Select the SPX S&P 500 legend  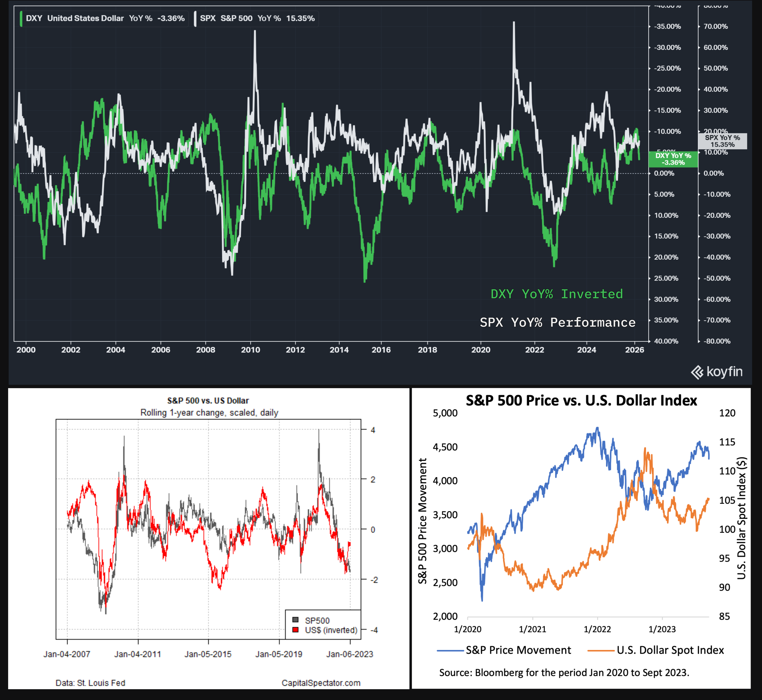pyautogui.click(x=255, y=19)
